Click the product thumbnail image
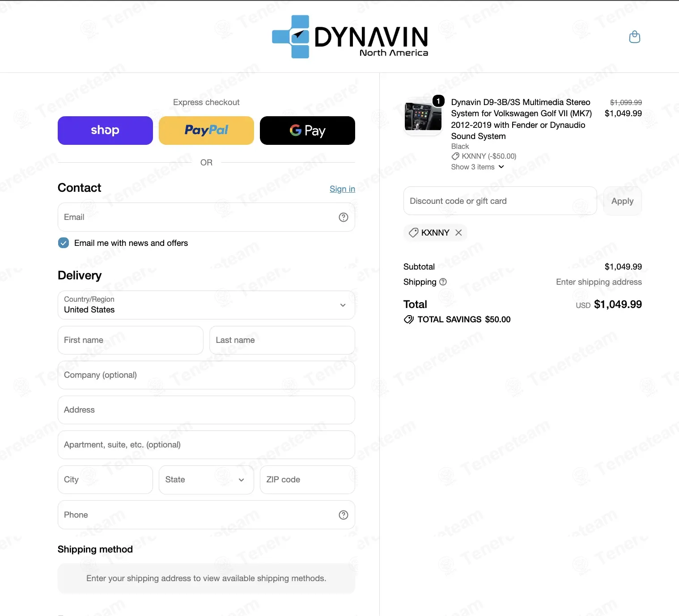This screenshot has width=679, height=616. click(423, 116)
